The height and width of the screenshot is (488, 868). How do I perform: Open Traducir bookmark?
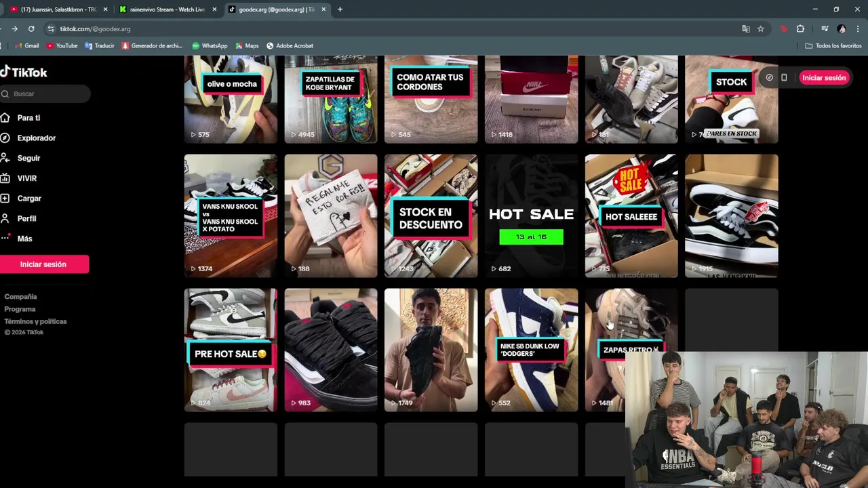[x=99, y=46]
